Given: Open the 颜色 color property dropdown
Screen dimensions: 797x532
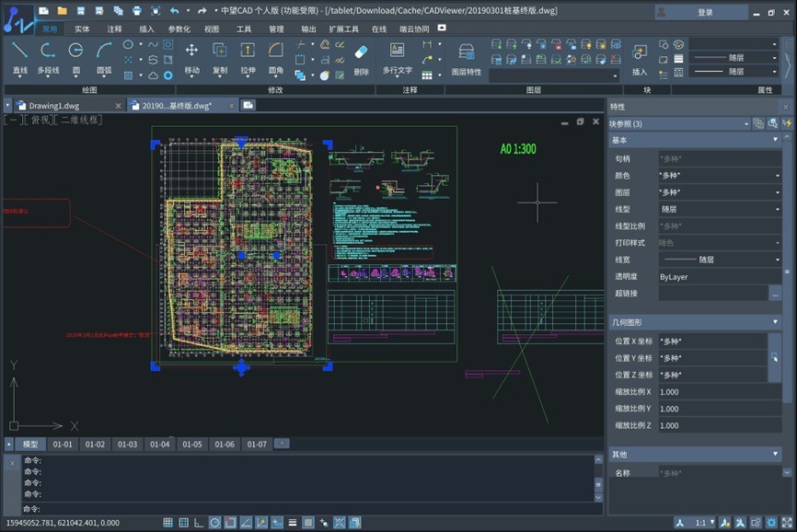Looking at the screenshot, I should pos(777,175).
